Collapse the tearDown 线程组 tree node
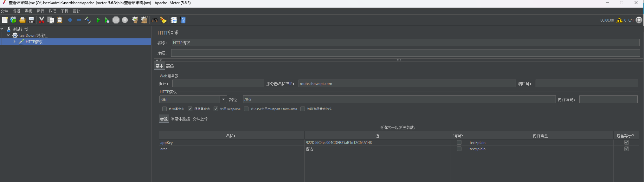 point(8,35)
